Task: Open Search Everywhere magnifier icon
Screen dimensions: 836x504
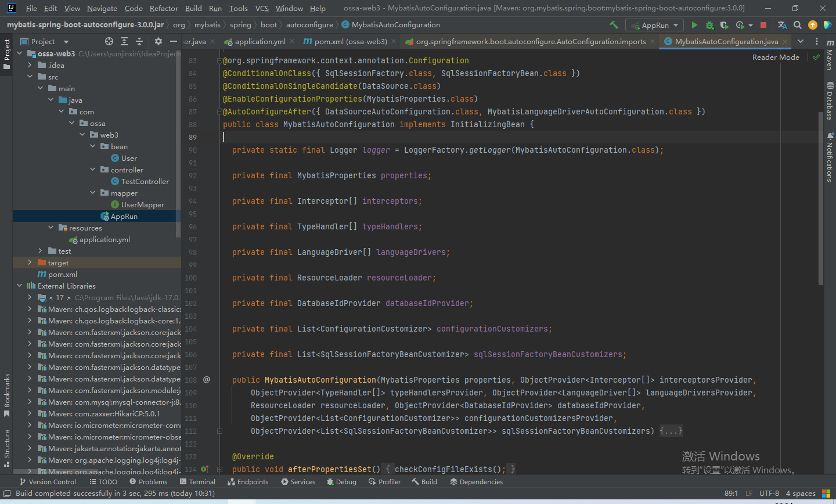Action: [798, 25]
